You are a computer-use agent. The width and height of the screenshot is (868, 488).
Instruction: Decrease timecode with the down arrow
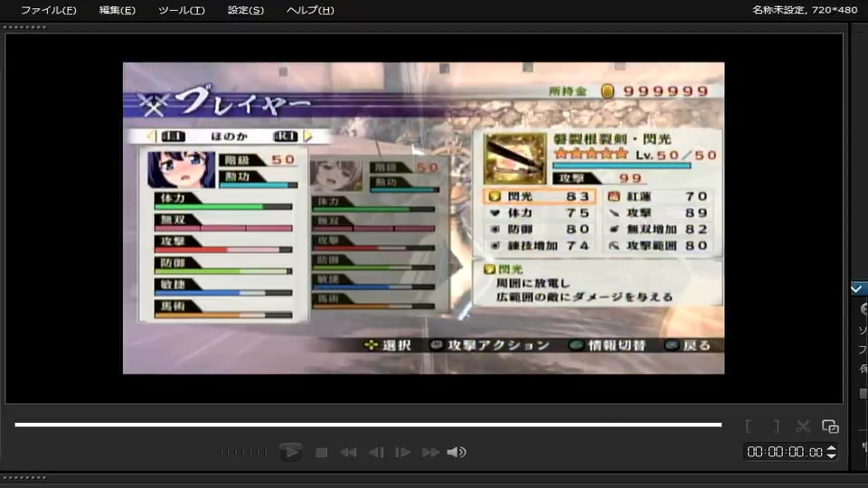(832, 455)
